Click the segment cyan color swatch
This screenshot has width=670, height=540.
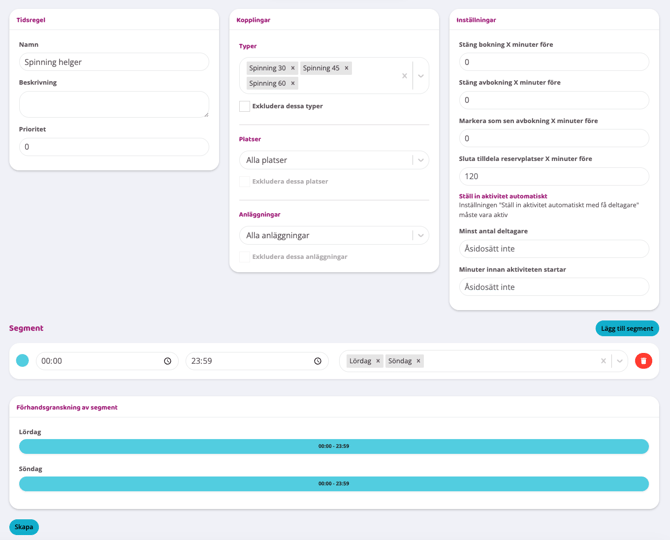point(22,361)
